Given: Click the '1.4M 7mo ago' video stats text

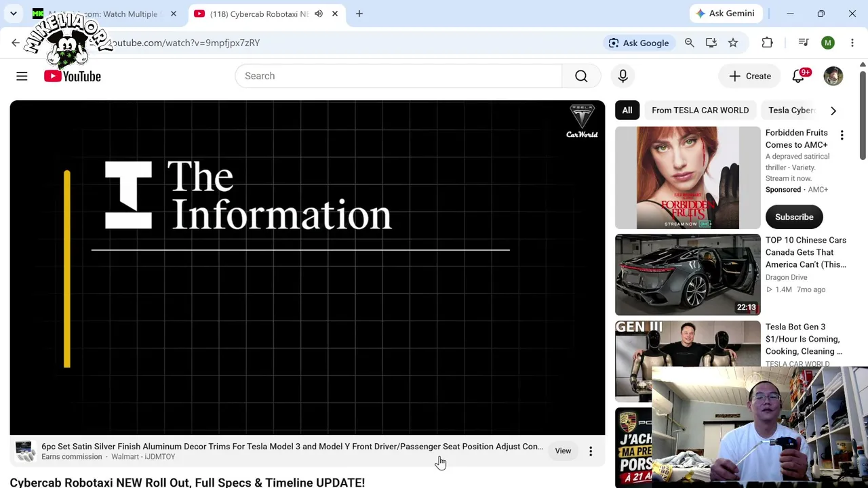Looking at the screenshot, I should click(x=795, y=289).
